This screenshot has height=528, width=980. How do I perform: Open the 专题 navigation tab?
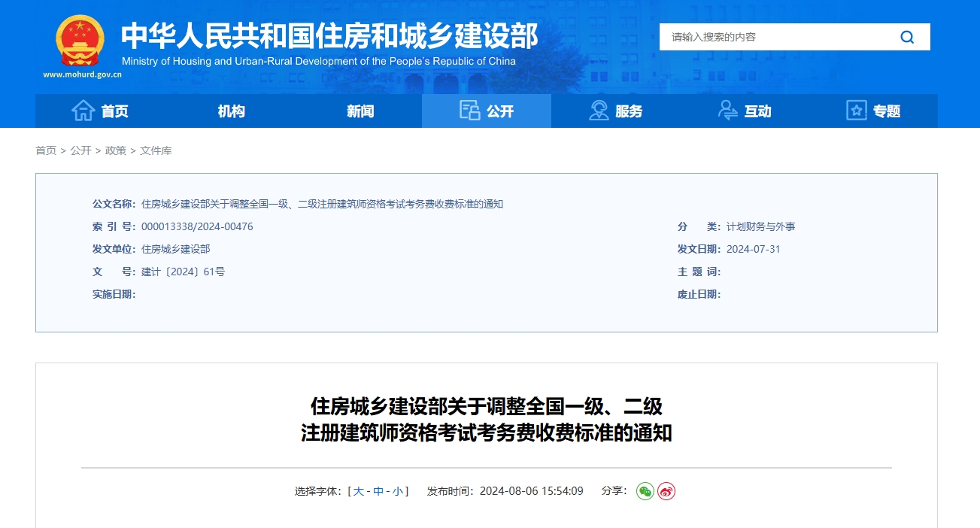point(873,111)
